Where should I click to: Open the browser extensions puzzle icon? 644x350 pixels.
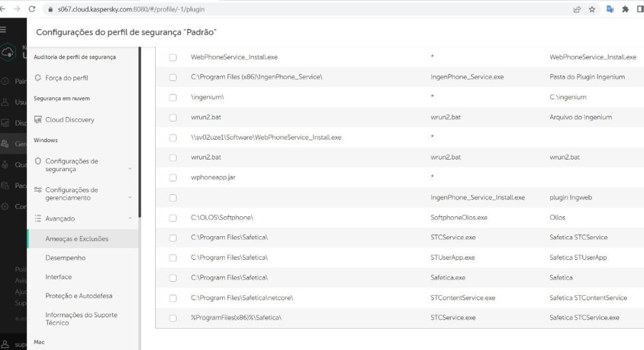pyautogui.click(x=625, y=10)
